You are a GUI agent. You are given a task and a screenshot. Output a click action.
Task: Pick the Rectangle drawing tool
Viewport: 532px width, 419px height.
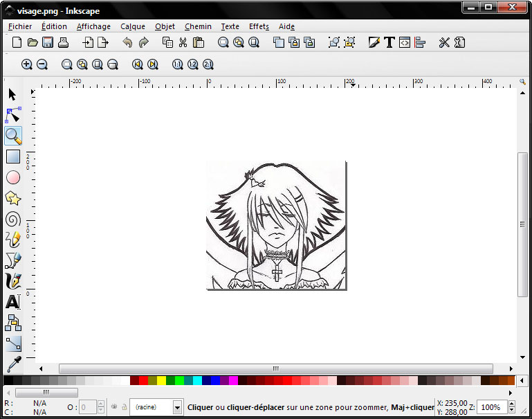[13, 157]
